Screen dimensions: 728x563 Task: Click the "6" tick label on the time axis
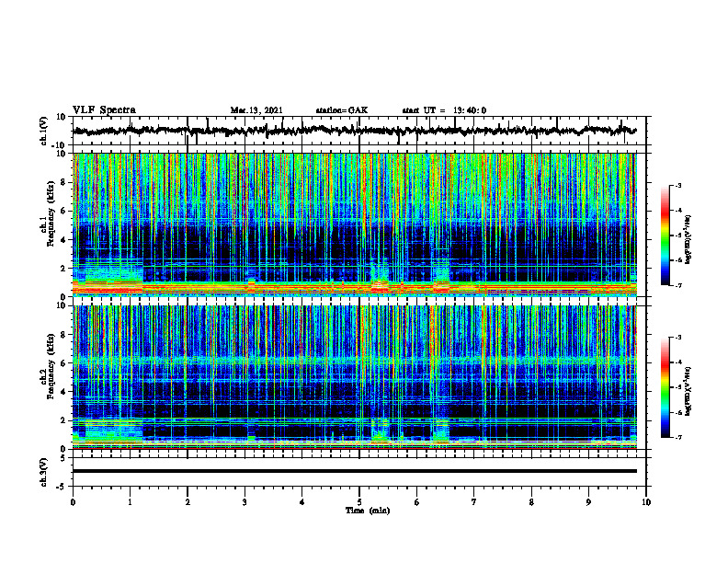tap(417, 502)
